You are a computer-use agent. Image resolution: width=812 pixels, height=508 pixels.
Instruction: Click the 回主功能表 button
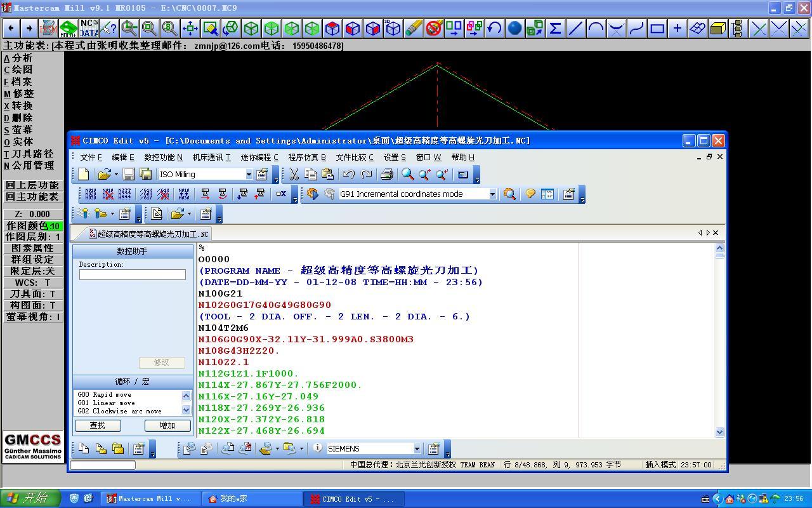pos(32,197)
